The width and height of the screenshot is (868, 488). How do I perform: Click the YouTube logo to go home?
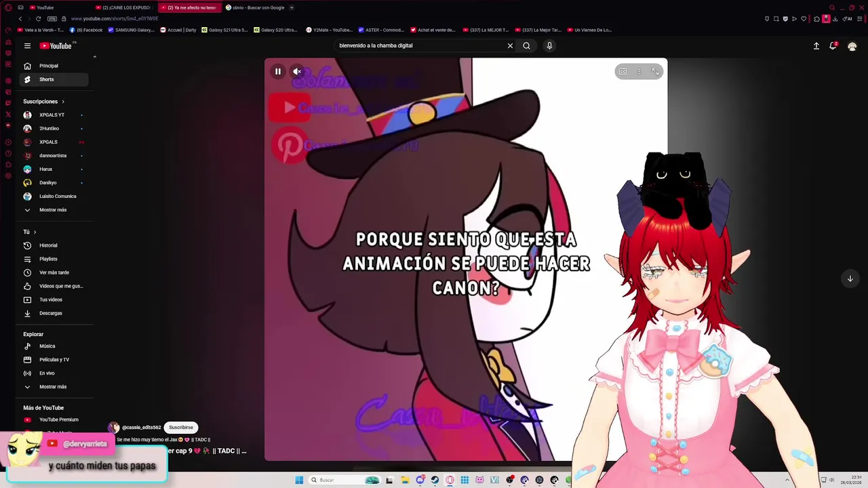tap(56, 45)
